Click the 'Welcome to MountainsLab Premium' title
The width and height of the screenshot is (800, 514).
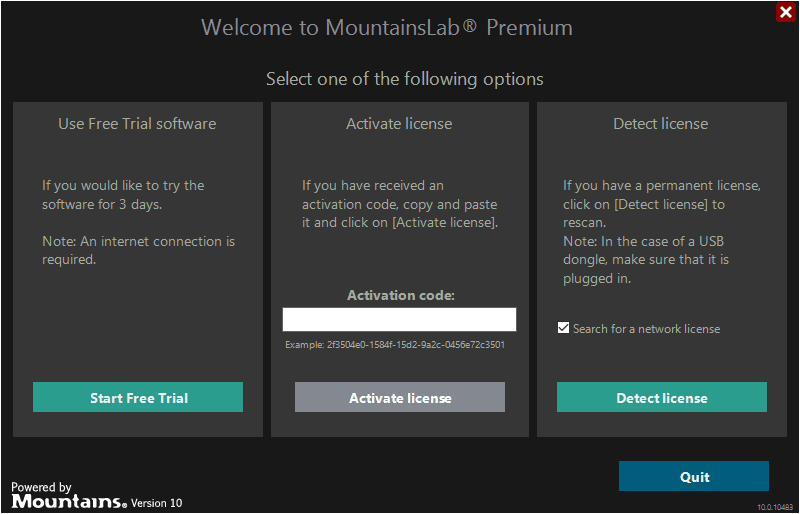387,27
